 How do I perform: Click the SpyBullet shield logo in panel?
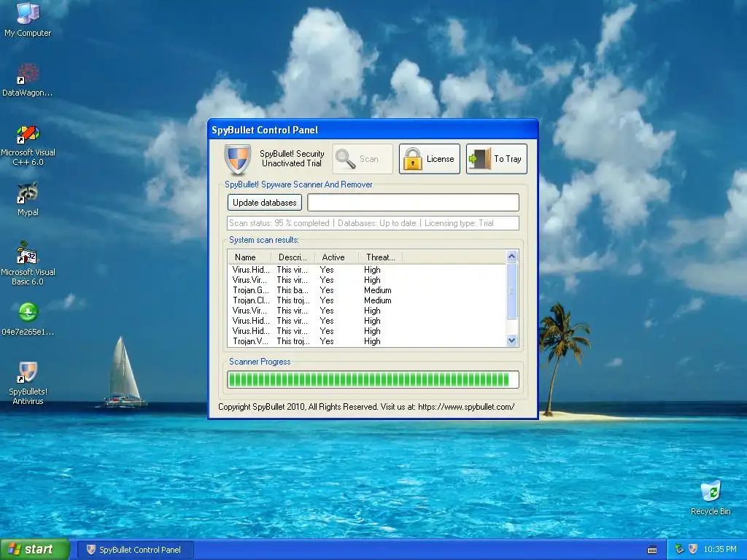(x=237, y=160)
